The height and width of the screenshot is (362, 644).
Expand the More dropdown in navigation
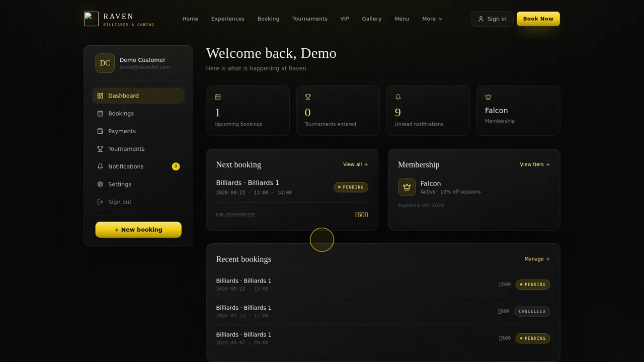(432, 19)
